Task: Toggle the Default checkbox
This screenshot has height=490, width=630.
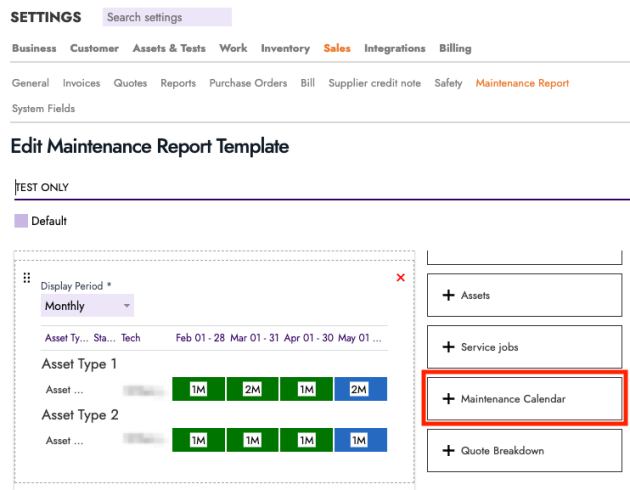Action: 21,221
